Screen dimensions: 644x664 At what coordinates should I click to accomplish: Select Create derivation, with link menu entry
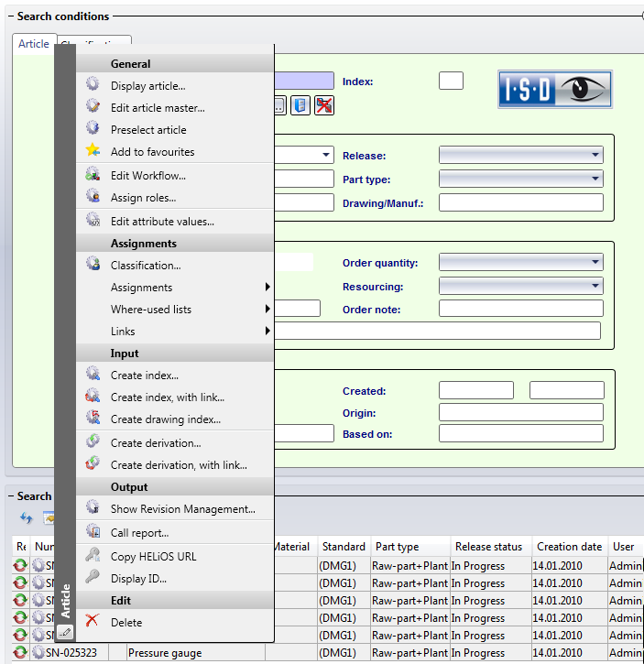[179, 464]
